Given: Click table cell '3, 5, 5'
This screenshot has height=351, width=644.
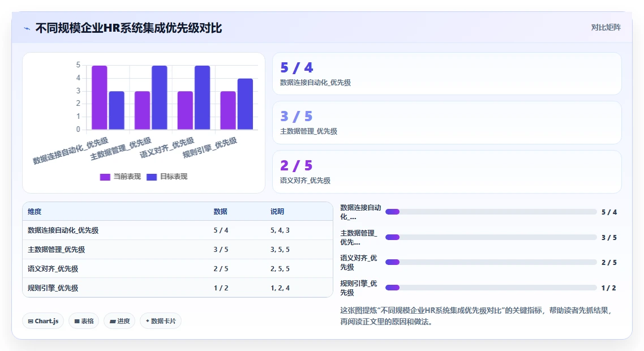Looking at the screenshot, I should pyautogui.click(x=280, y=250).
